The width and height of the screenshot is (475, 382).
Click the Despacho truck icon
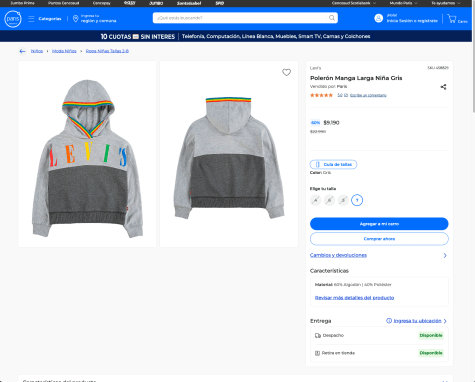pyautogui.click(x=318, y=335)
